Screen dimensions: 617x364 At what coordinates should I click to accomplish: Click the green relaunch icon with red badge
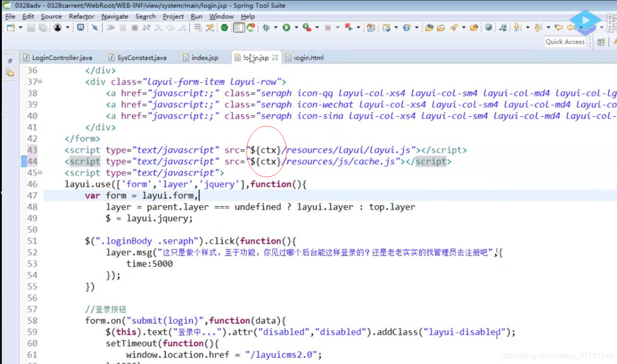tap(251, 28)
